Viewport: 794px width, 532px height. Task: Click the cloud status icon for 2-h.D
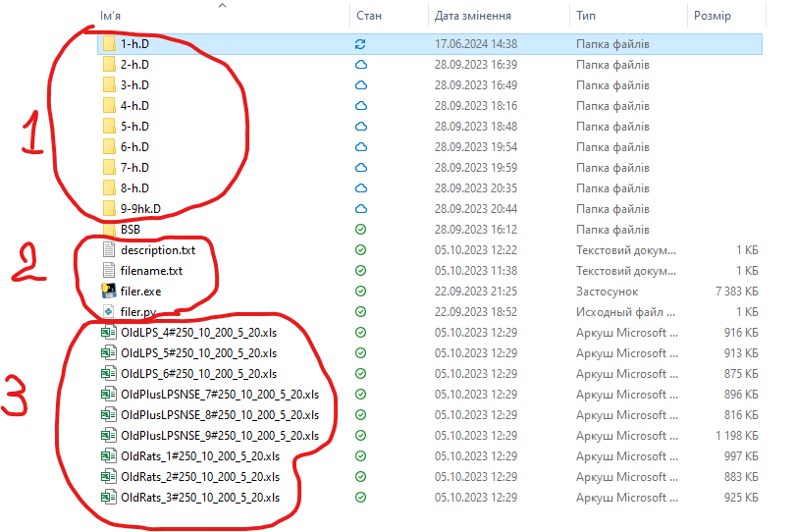click(361, 65)
